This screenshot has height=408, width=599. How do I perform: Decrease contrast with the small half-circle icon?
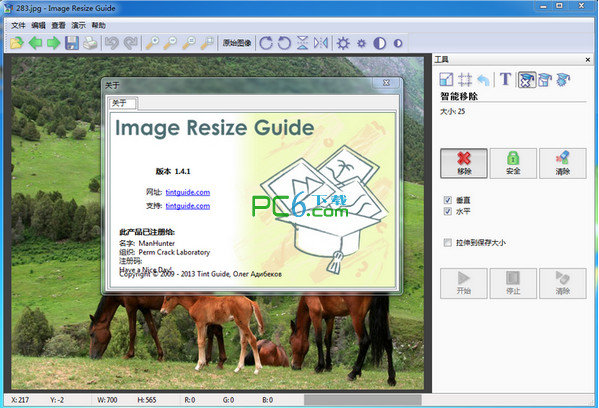(398, 43)
